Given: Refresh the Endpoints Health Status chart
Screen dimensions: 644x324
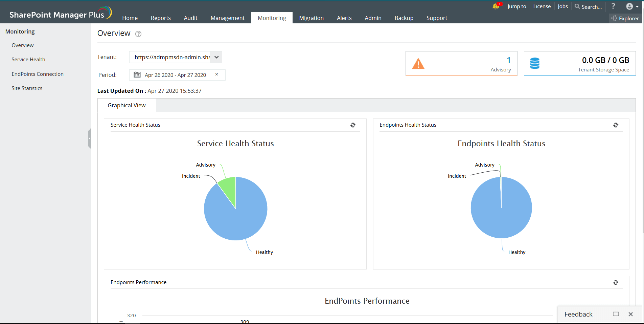Looking at the screenshot, I should [x=616, y=125].
